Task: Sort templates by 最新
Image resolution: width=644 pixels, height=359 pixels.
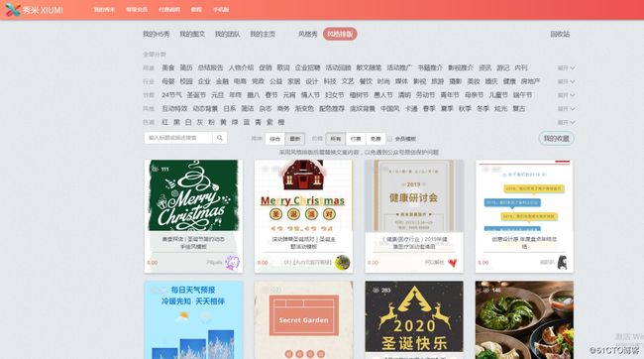Action: coord(295,139)
